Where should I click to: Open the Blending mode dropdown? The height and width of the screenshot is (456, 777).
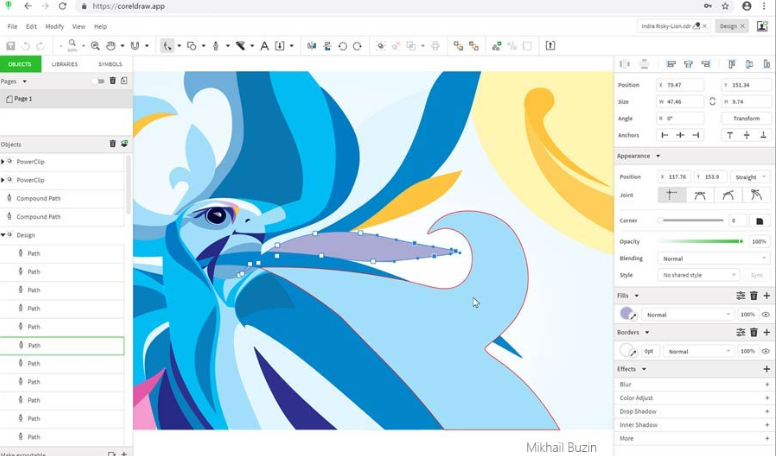(714, 258)
